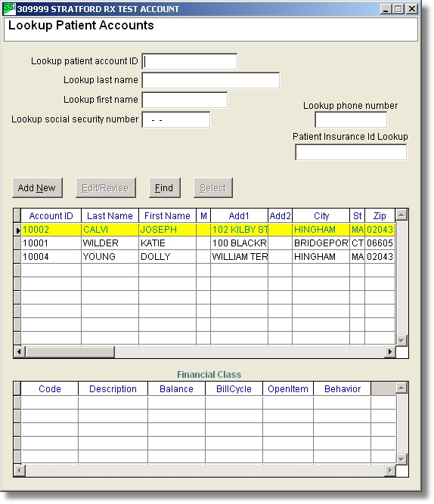
Task: Click Financial Class grid scroll left arrow
Action: coord(20,471)
